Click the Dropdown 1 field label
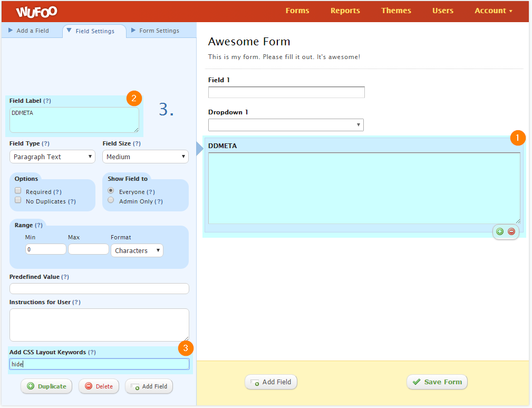The height and width of the screenshot is (408, 532). [228, 112]
